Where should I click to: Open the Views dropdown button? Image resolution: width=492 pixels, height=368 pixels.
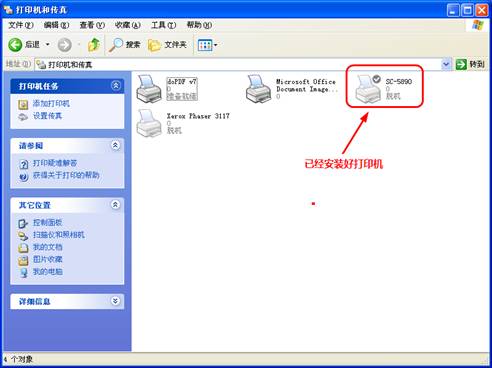click(x=207, y=45)
